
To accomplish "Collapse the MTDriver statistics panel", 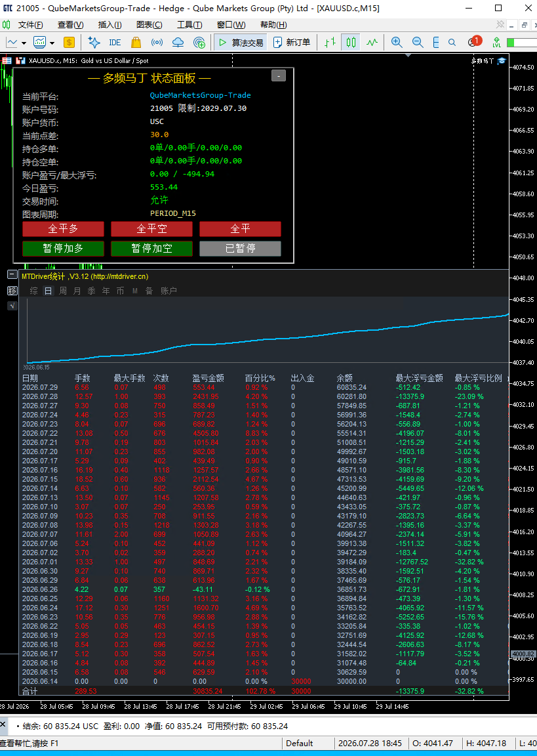I will [x=12, y=274].
